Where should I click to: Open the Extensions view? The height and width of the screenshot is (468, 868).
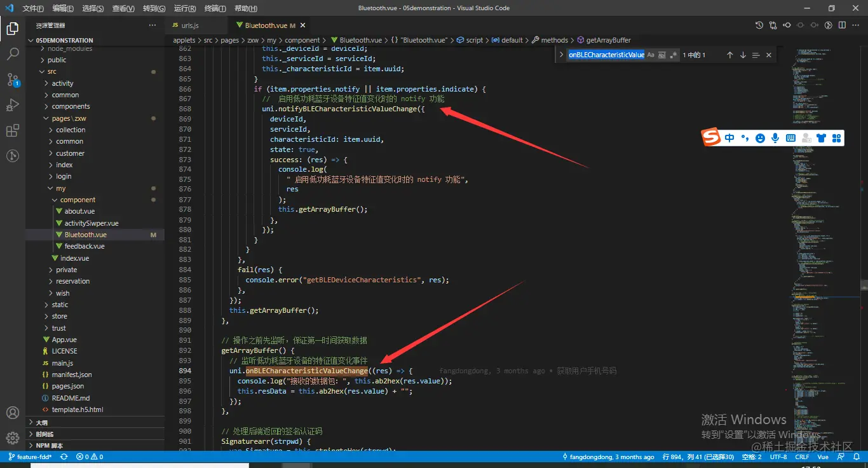(x=12, y=131)
